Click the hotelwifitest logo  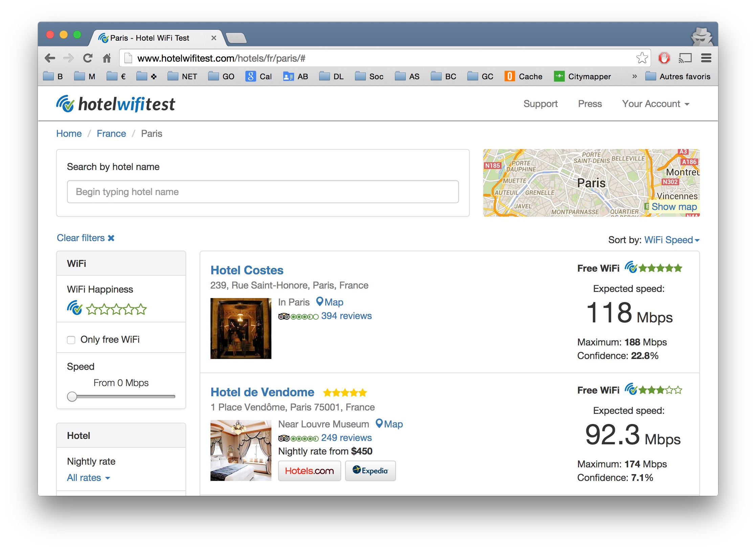(x=116, y=104)
